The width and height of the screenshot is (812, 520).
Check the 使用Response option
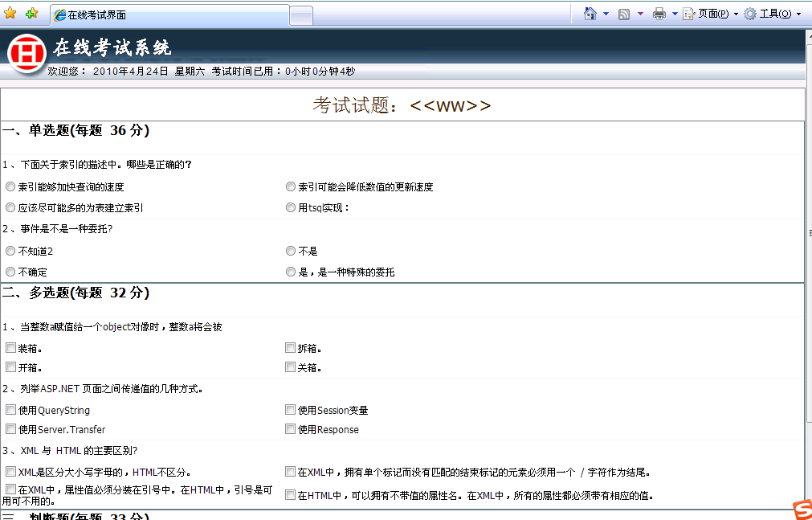[290, 428]
